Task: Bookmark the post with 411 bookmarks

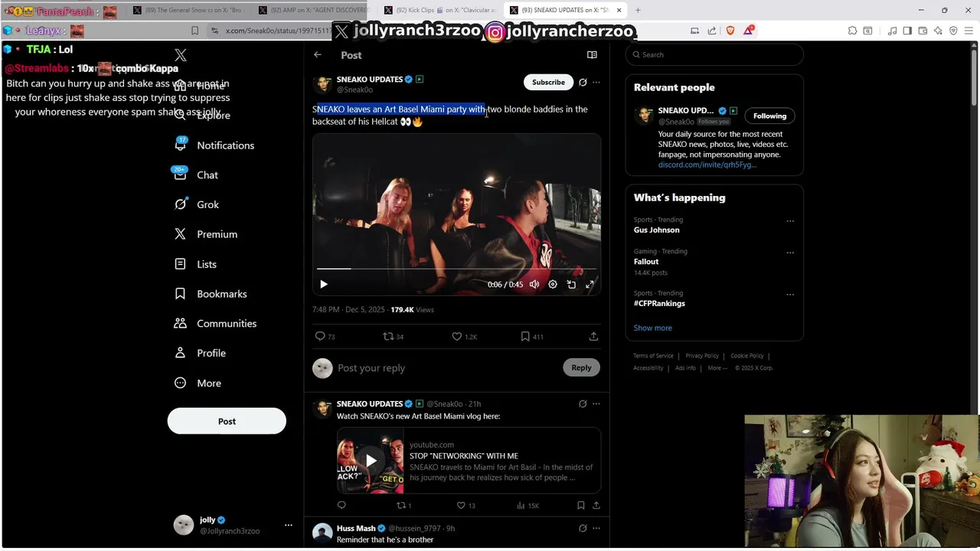Action: click(532, 337)
